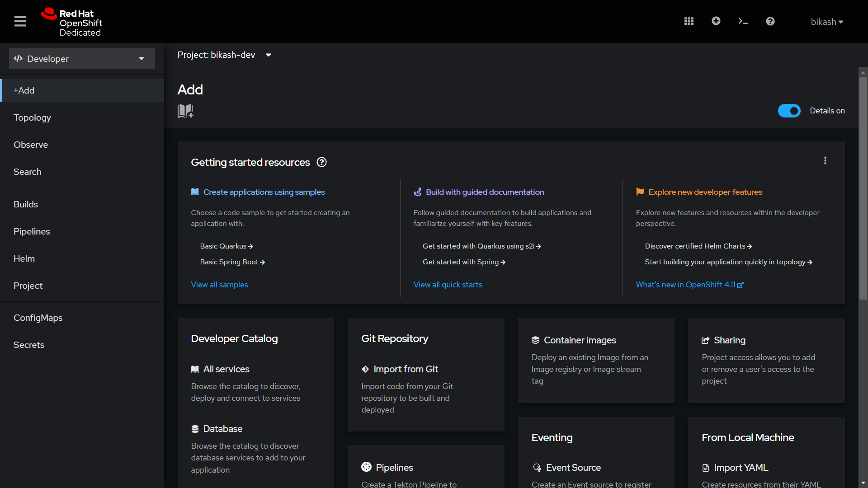Screen dimensions: 868x488
Task: Open Helm navigation item
Action: point(82,258)
